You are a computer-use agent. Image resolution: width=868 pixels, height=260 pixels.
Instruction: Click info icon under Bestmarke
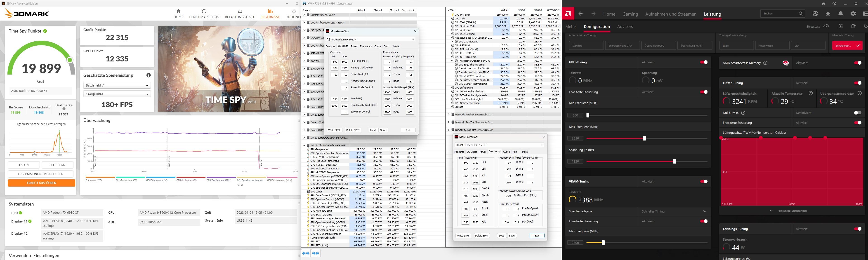(64, 109)
